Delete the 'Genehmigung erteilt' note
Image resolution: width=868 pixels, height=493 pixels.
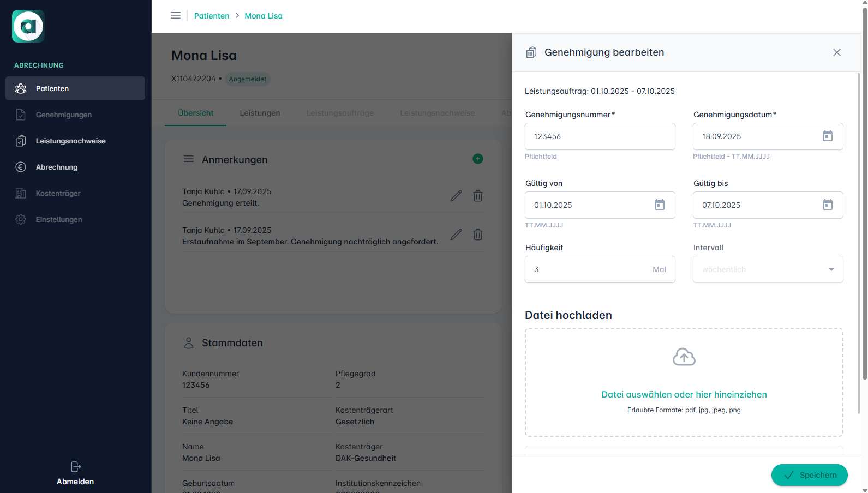tap(477, 196)
